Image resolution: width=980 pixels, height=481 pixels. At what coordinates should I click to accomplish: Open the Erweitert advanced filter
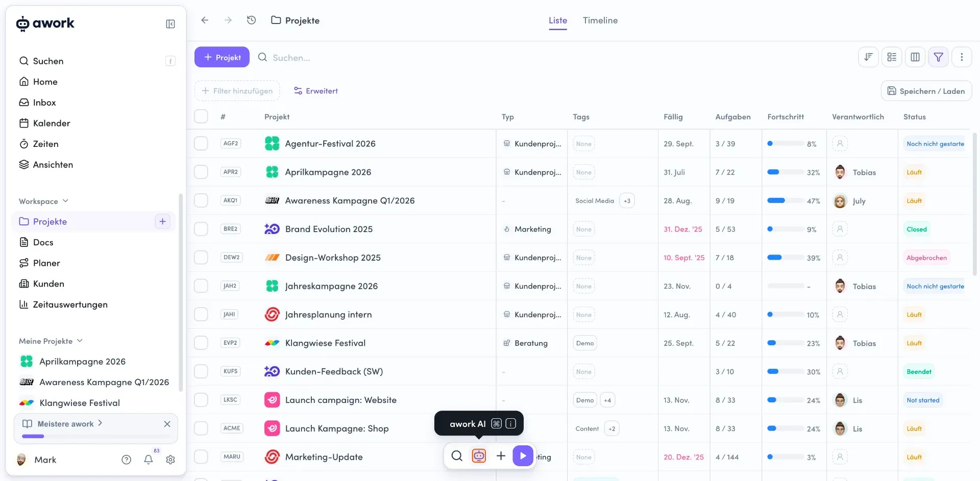point(315,91)
